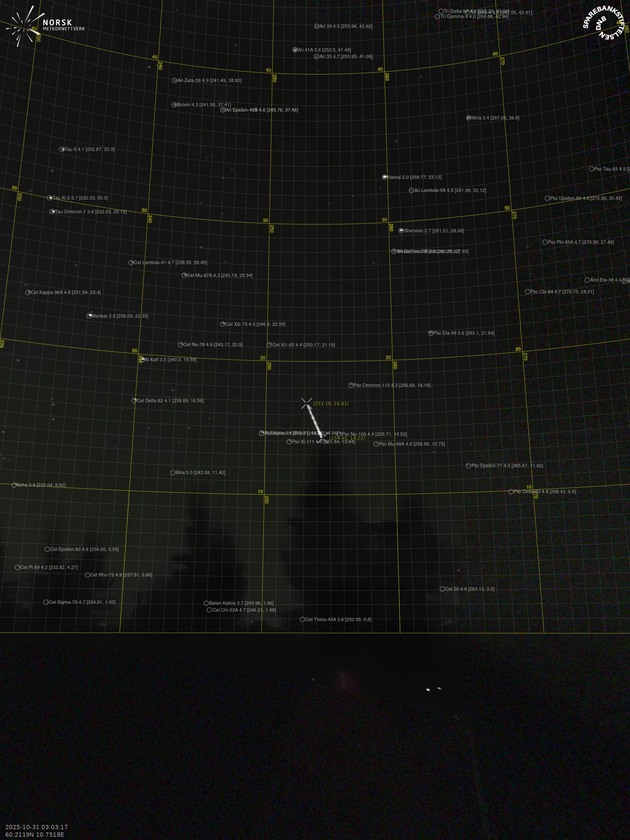Screen dimensions: 630x840
Task: Click the bright meteor trail streak
Action: point(315,421)
